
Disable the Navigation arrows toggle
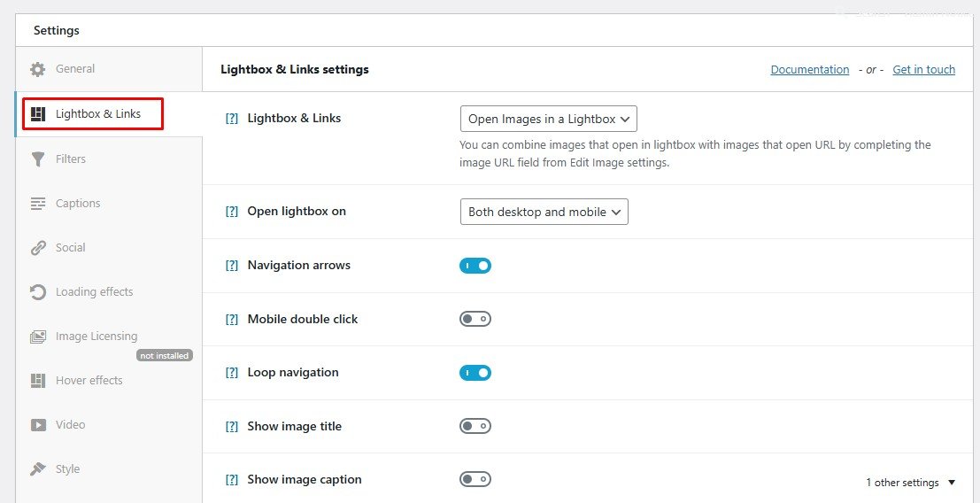point(475,266)
